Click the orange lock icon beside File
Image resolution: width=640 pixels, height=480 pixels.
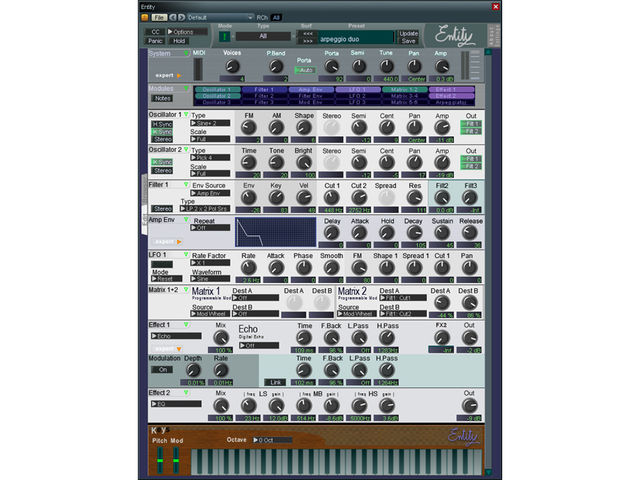coord(144,18)
